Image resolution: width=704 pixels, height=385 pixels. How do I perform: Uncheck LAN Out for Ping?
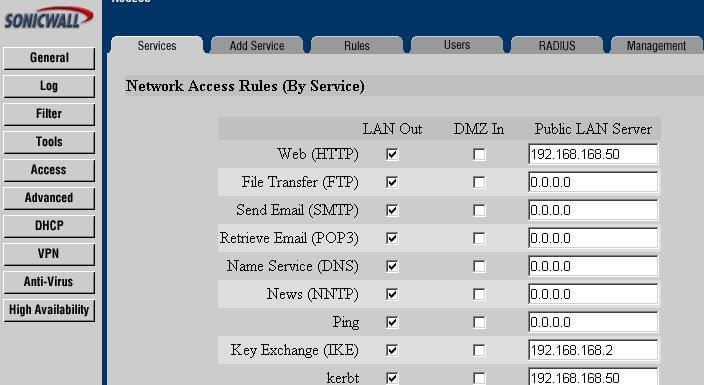click(392, 322)
